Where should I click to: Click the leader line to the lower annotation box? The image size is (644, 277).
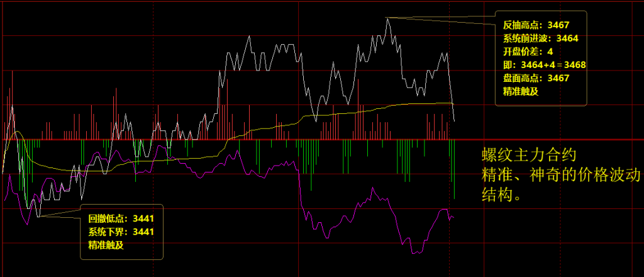point(60,212)
